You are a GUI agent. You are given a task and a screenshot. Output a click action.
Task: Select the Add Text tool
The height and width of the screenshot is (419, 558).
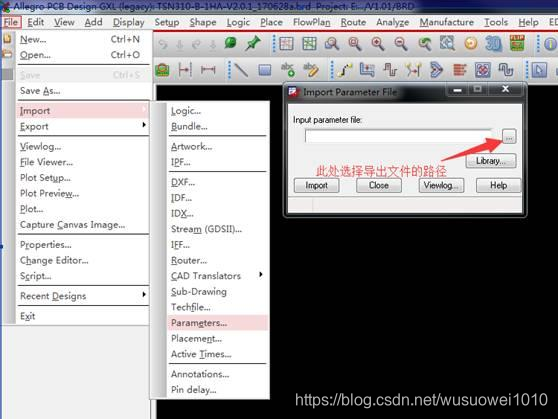pos(288,69)
